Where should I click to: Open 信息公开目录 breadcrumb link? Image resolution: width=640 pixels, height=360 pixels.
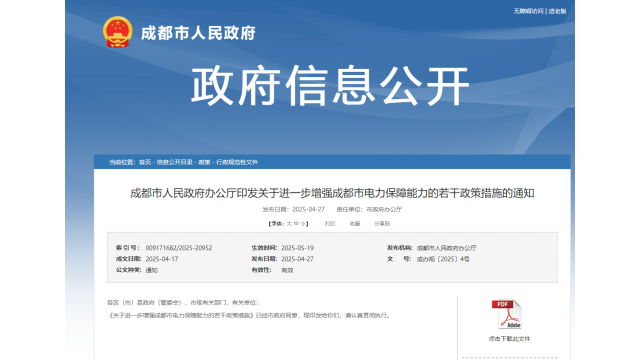click(x=175, y=162)
